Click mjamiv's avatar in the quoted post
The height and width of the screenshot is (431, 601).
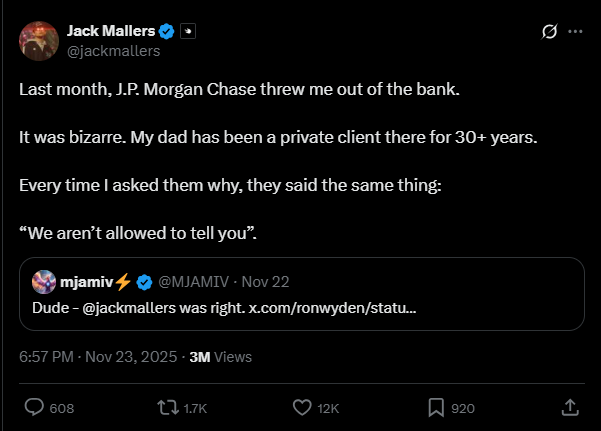pyautogui.click(x=43, y=282)
